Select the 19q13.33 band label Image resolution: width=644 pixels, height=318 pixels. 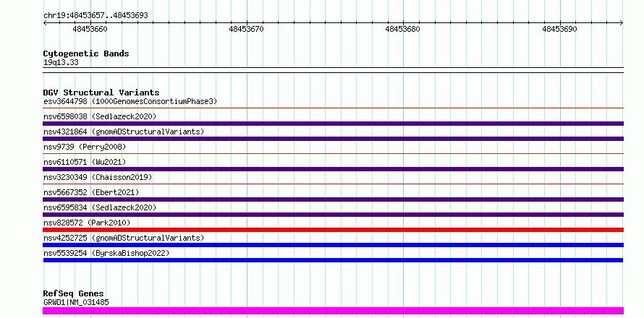point(61,63)
